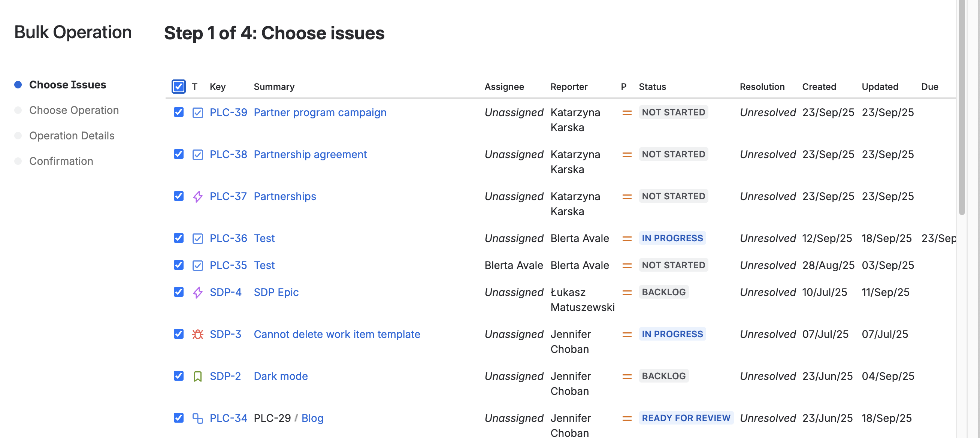
Task: Select the Operation Details step
Action: tap(72, 136)
